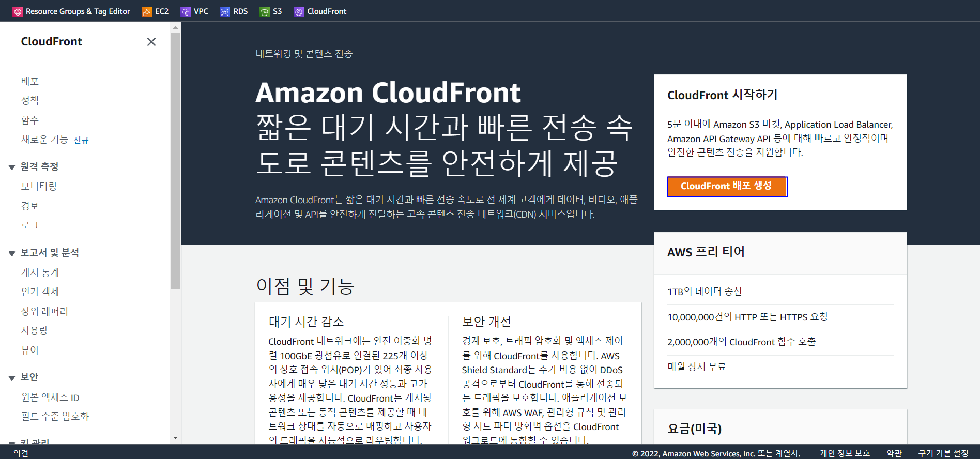
Task: Click the S3 service icon
Action: (x=265, y=11)
